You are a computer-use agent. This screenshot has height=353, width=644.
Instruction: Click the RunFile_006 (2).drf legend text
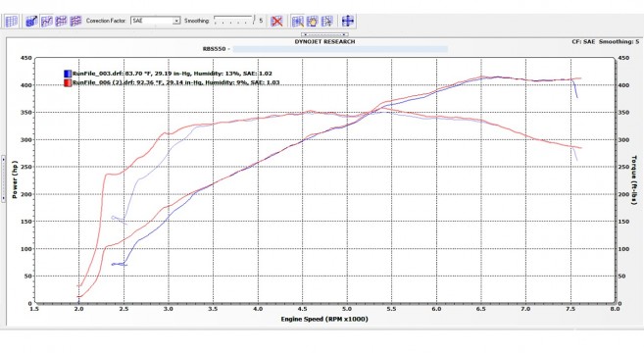(175, 82)
